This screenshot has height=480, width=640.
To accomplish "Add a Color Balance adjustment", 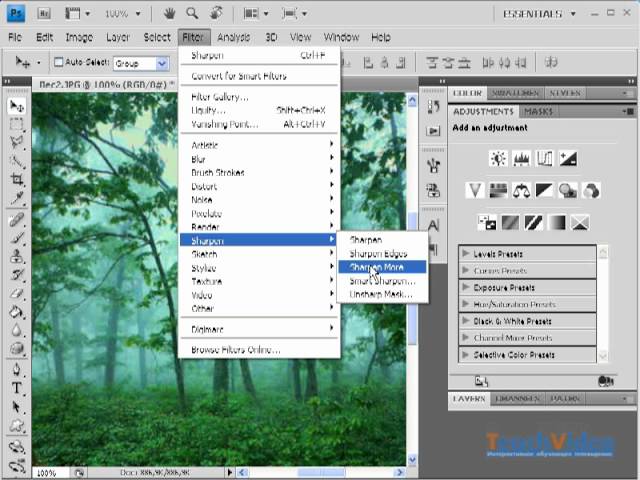I will click(x=521, y=190).
